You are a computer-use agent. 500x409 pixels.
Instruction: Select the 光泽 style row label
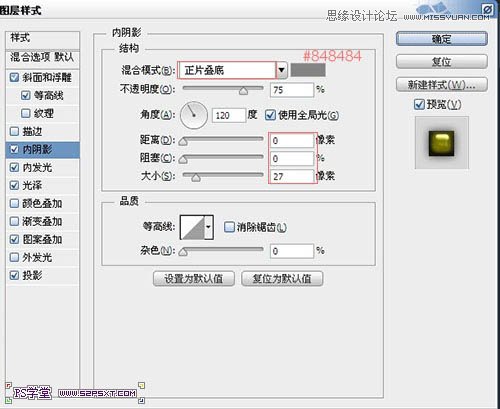pyautogui.click(x=32, y=185)
